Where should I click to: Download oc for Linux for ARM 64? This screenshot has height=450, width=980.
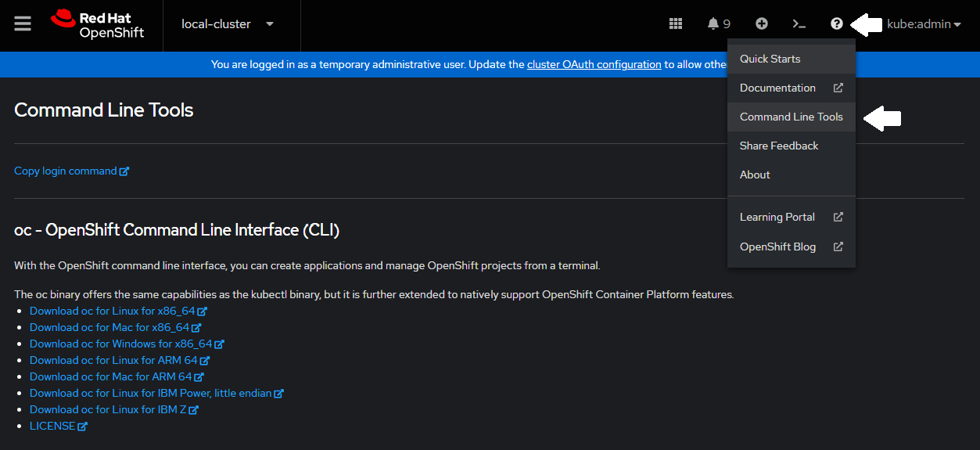click(120, 360)
